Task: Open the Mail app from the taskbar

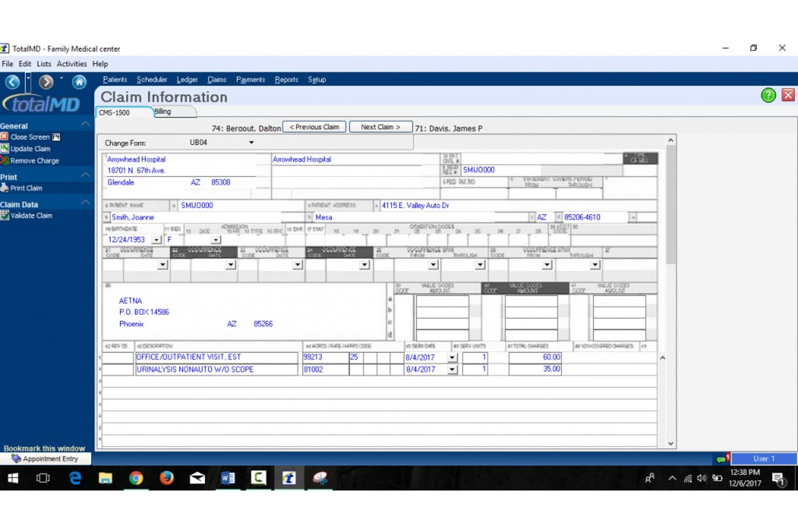Action: point(197,478)
